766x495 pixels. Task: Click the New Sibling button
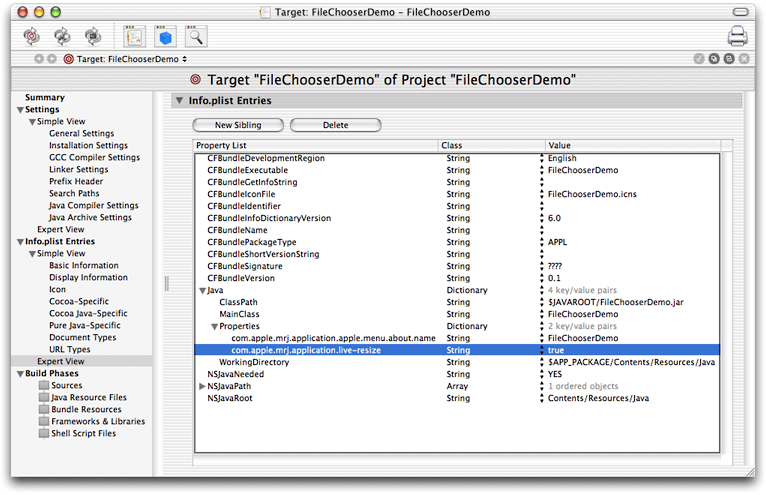[x=238, y=125]
